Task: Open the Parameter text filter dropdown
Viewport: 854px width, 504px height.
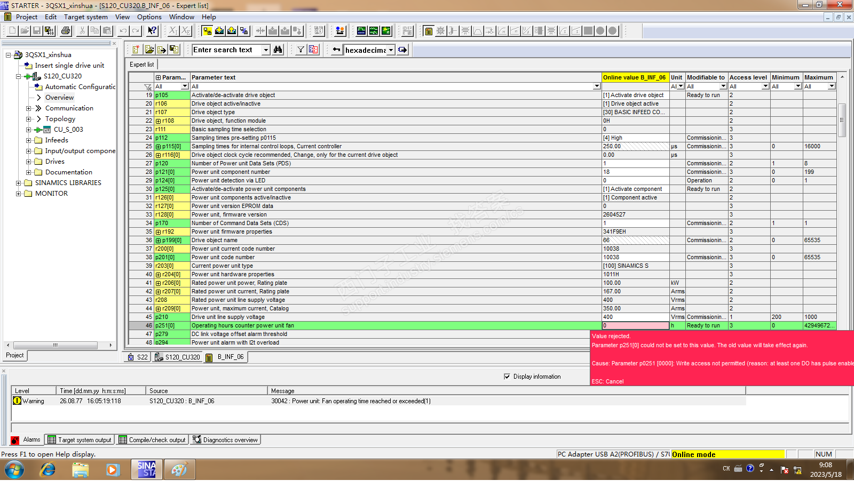Action: (597, 86)
